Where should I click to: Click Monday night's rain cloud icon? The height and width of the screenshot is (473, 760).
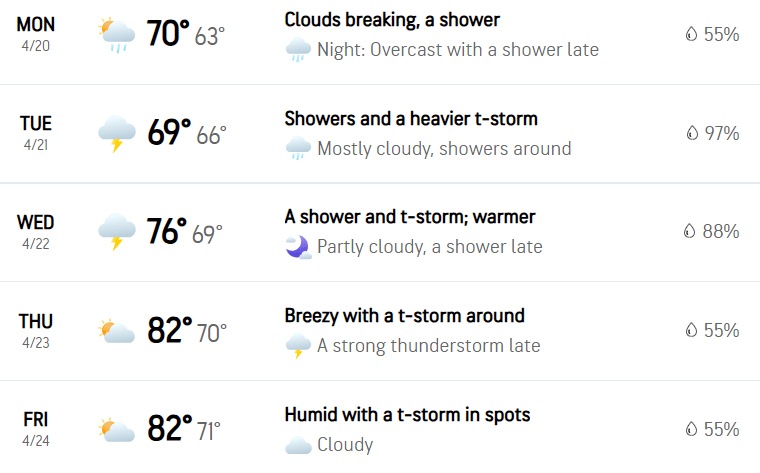(298, 49)
